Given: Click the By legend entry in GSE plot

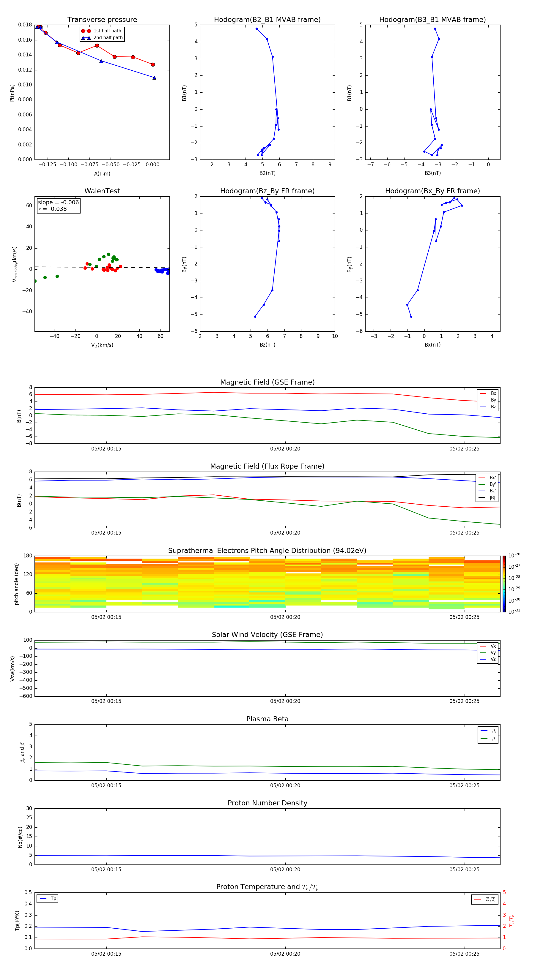Looking at the screenshot, I should [488, 400].
